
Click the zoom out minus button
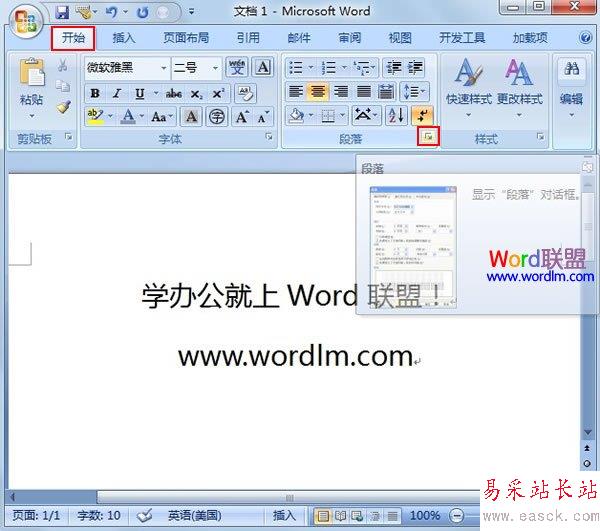point(456,516)
